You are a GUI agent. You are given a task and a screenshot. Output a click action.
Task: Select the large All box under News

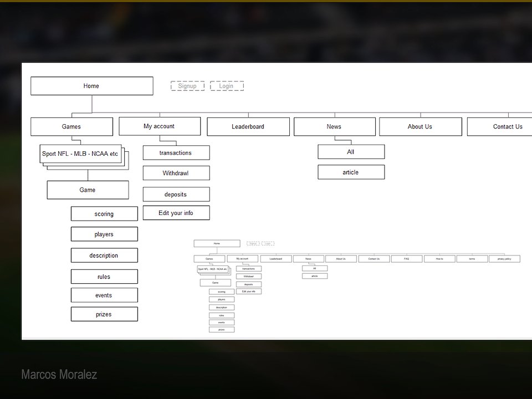(351, 152)
